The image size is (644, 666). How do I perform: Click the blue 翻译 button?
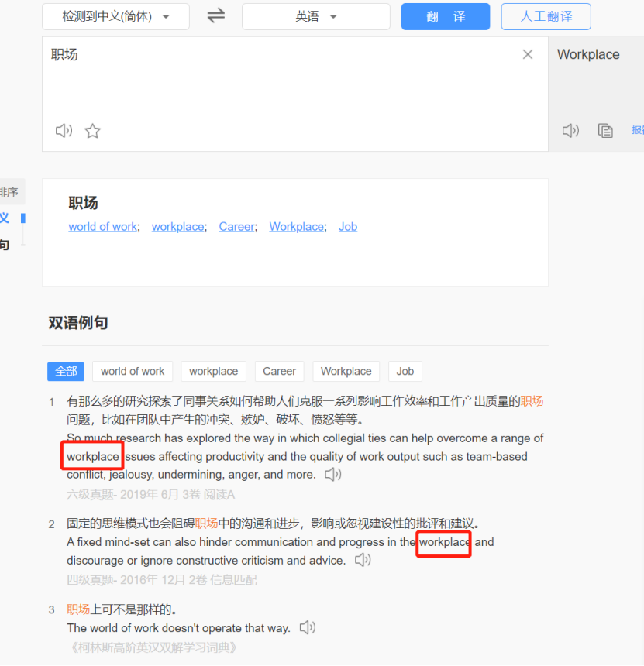point(446,16)
